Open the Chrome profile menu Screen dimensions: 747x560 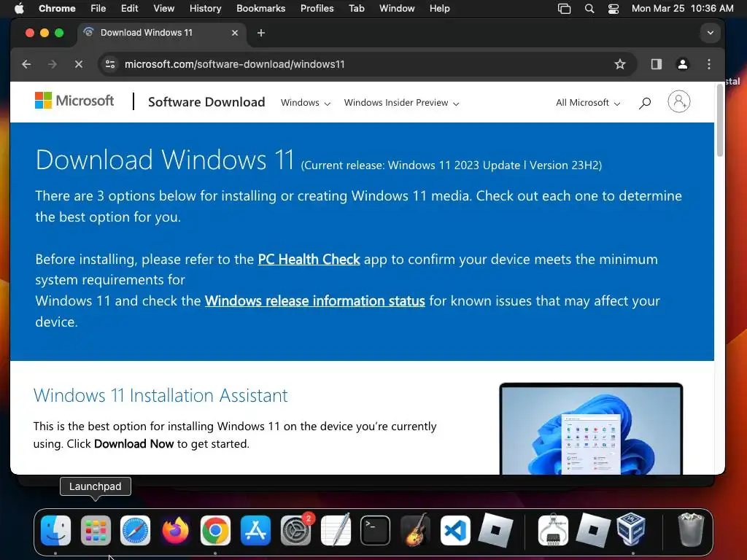tap(683, 64)
